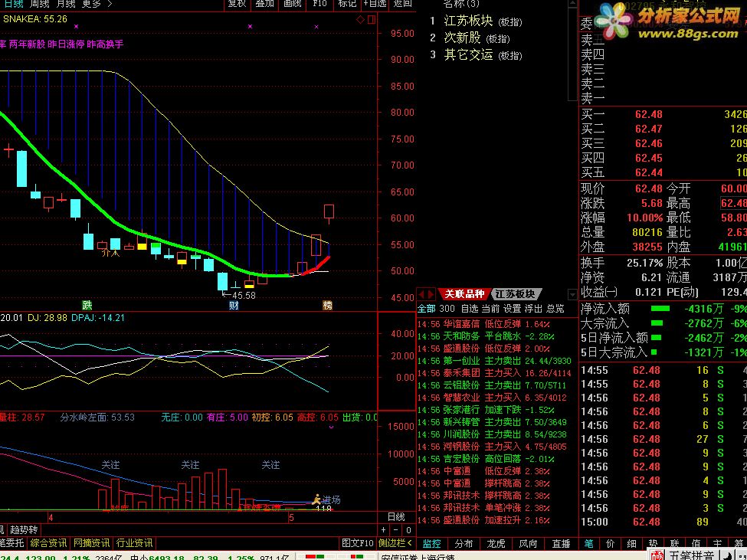Click the 净流入额 green bar
The height and width of the screenshot is (560, 747).
(x=660, y=309)
